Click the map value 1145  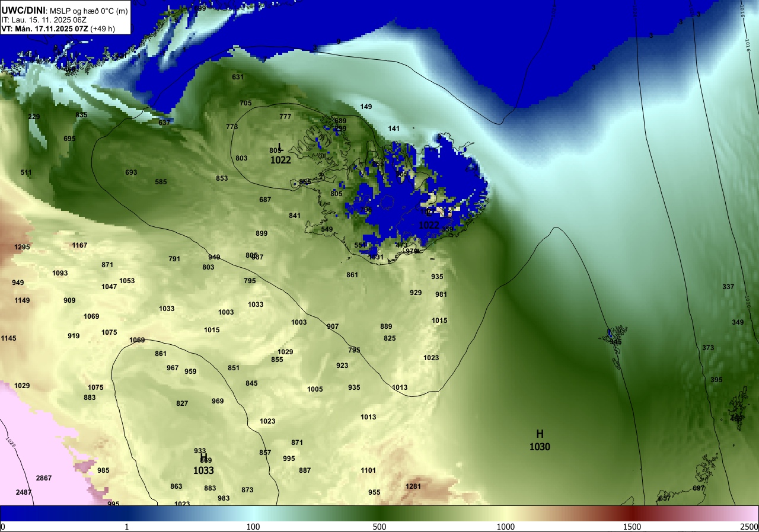coord(8,338)
